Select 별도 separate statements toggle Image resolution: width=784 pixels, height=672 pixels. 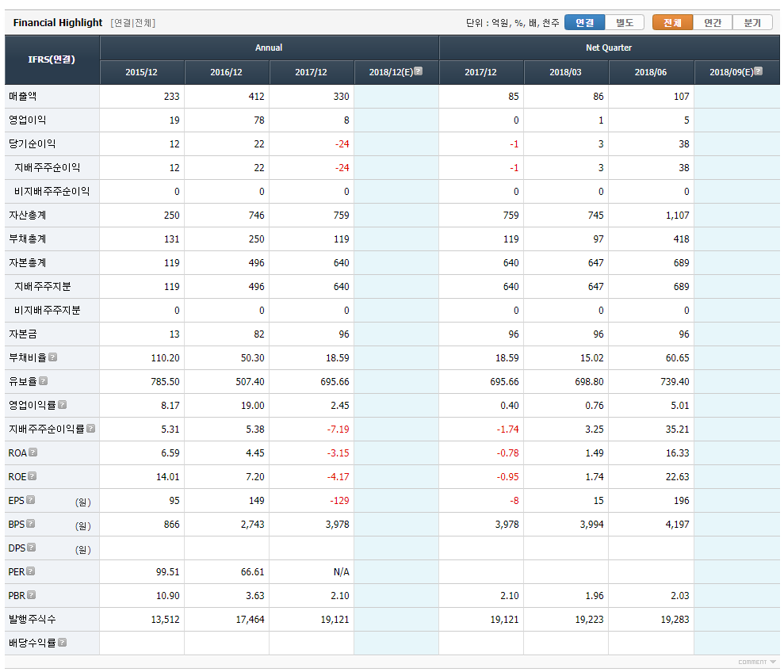pos(625,22)
